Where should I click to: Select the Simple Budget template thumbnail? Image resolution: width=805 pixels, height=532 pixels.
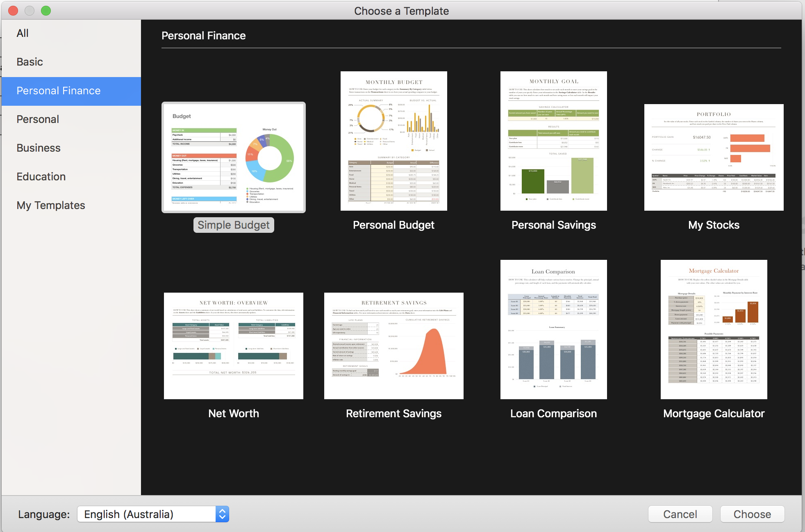click(x=234, y=157)
